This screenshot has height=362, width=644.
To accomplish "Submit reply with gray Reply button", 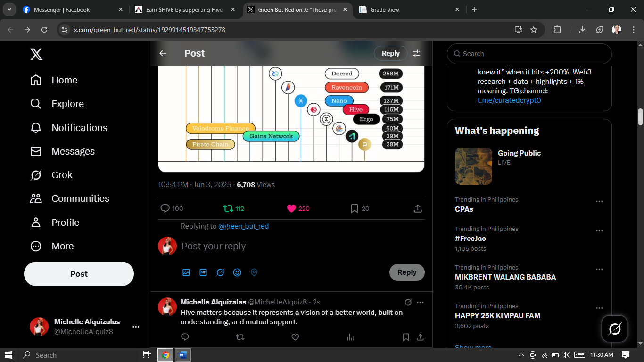I will [407, 272].
